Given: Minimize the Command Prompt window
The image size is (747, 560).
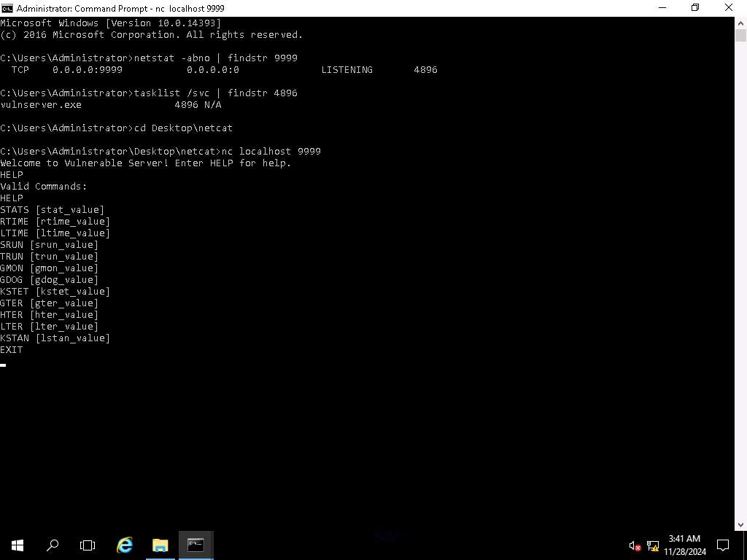Looking at the screenshot, I should [x=661, y=8].
